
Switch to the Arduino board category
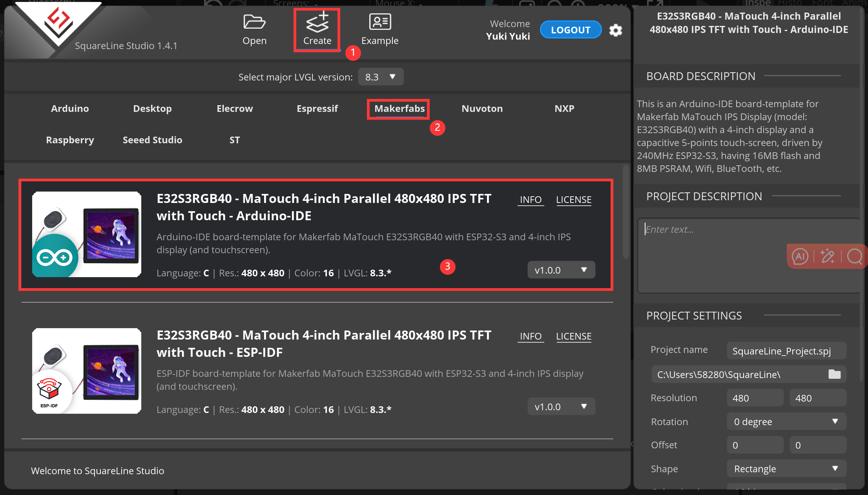coord(70,109)
